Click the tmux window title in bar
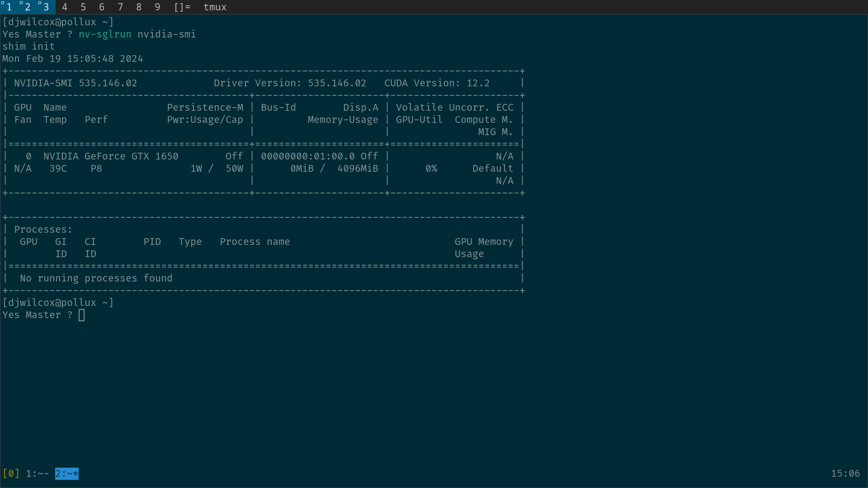The width and height of the screenshot is (868, 488). 215,7
